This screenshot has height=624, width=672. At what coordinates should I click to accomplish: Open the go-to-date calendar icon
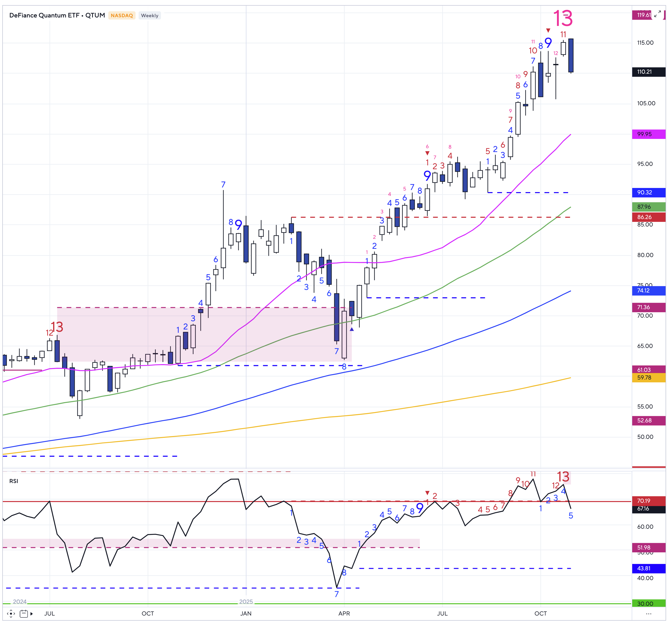tap(24, 613)
